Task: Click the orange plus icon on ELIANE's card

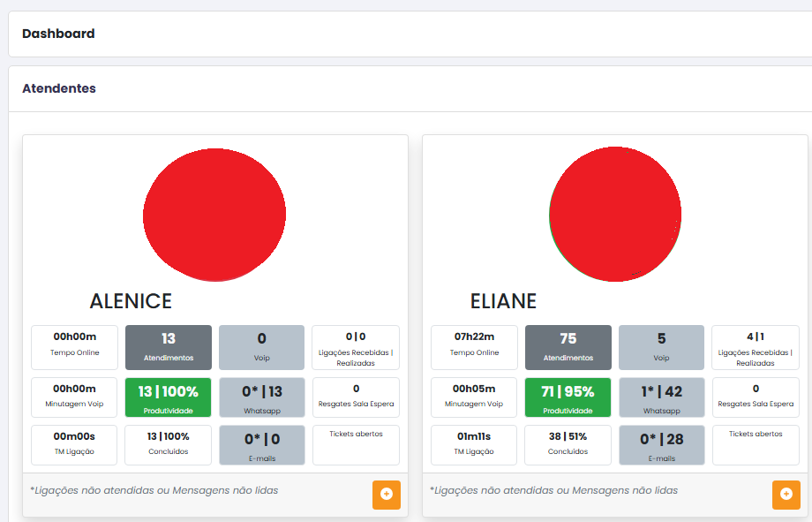Action: click(786, 495)
